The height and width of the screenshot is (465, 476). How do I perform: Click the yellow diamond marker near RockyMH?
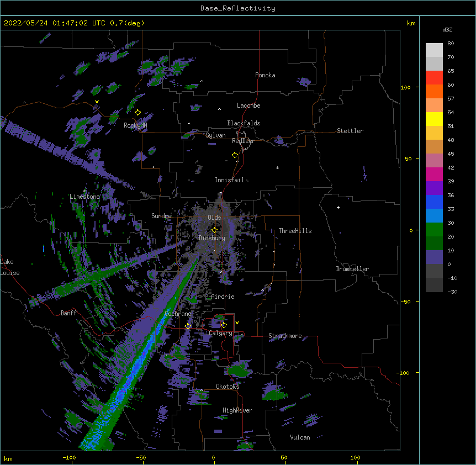pyautogui.click(x=137, y=113)
